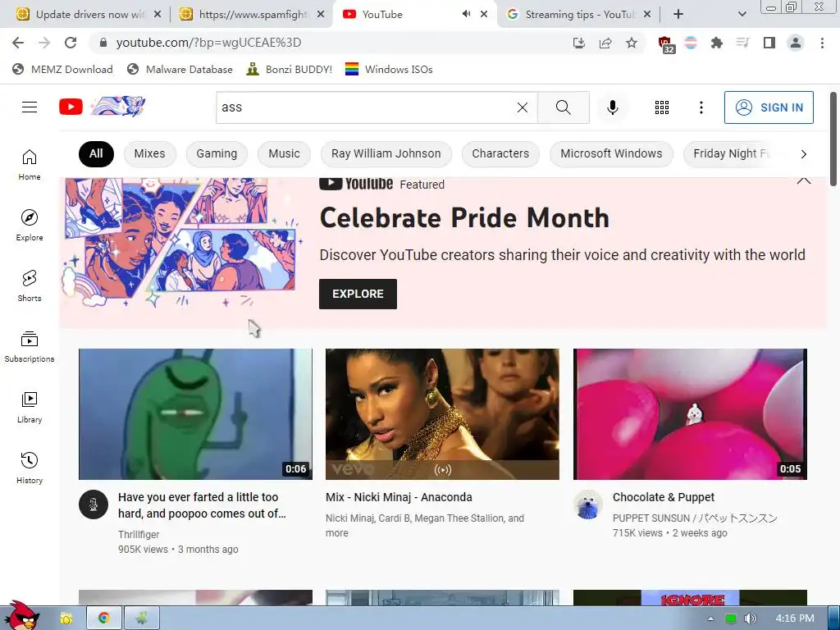Open the Windows ISOs bookmark
The height and width of the screenshot is (630, 840).
389,69
